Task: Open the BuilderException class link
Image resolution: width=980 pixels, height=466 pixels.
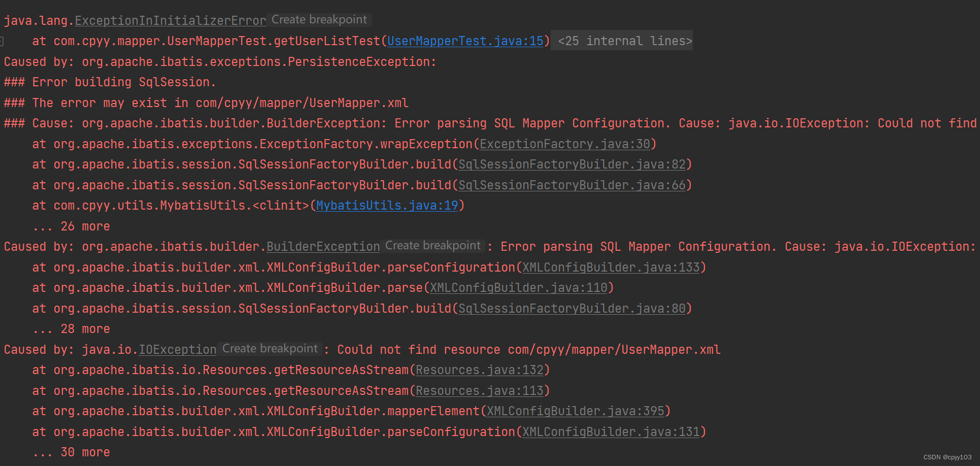Action: [x=323, y=247]
